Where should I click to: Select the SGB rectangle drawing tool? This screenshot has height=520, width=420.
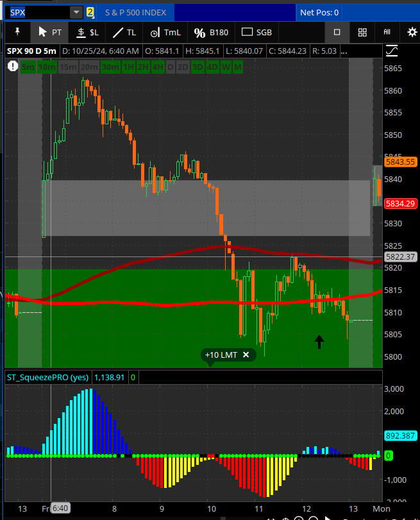(x=256, y=32)
